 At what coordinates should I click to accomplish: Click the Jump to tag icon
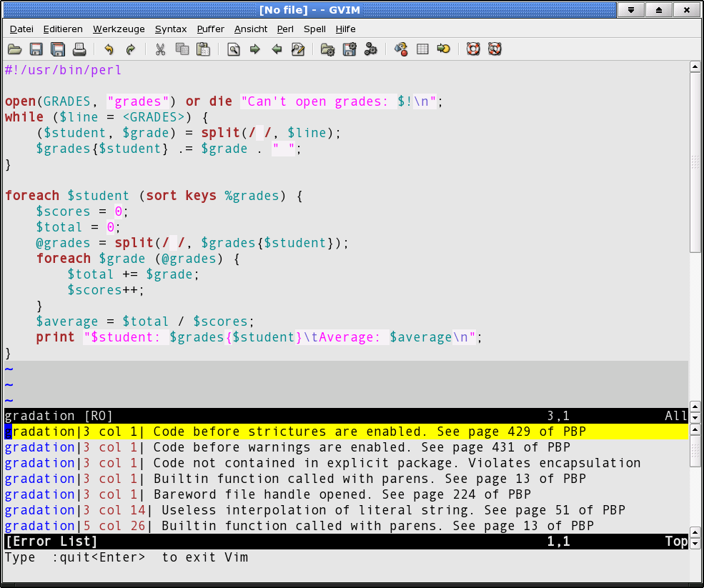click(444, 49)
